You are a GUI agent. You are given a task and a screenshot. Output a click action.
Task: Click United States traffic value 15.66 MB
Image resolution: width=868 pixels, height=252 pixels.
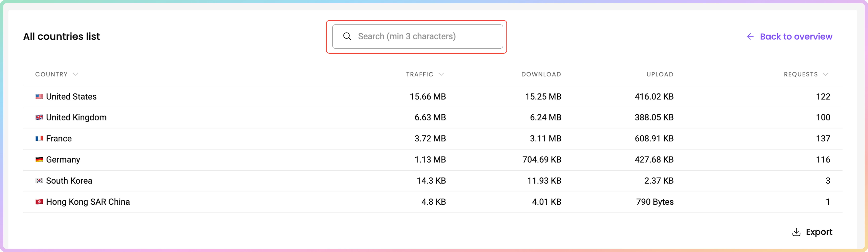427,97
